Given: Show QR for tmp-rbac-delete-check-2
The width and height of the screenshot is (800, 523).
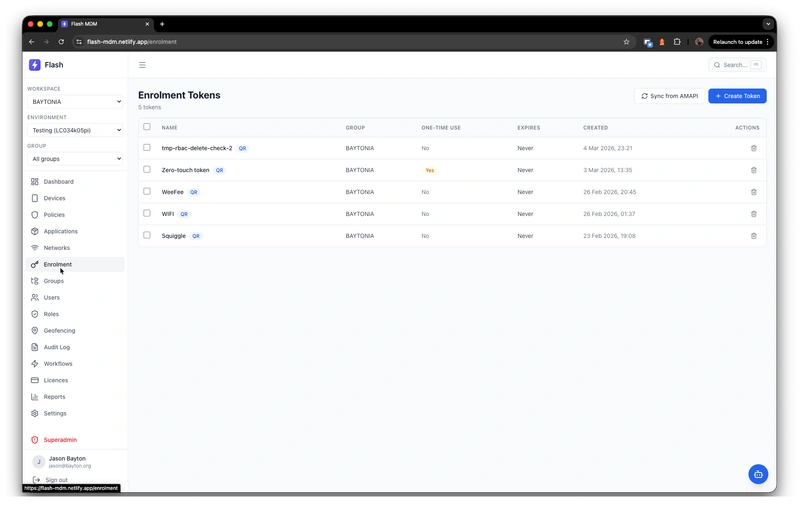Looking at the screenshot, I should click(242, 148).
